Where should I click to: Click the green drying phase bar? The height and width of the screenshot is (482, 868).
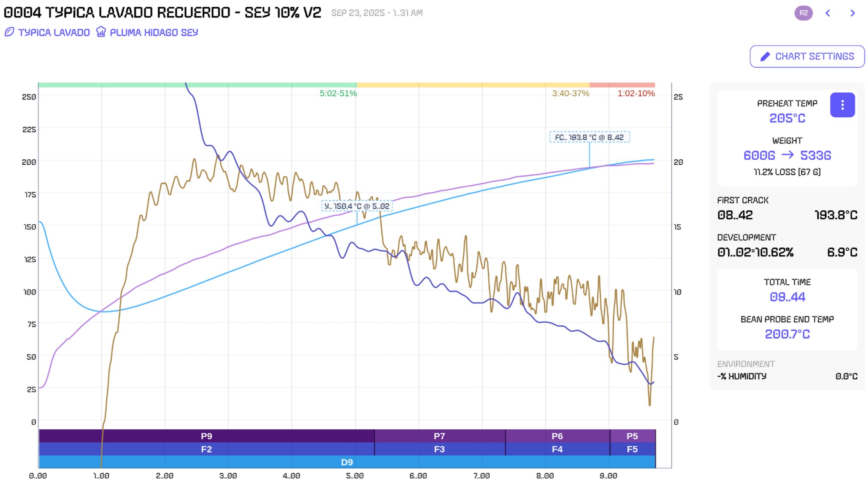197,85
